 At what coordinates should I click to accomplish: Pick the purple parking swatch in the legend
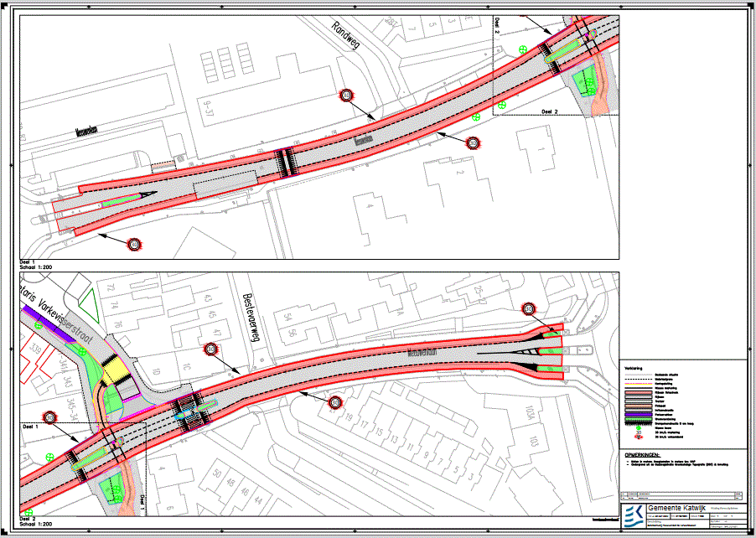pos(639,414)
